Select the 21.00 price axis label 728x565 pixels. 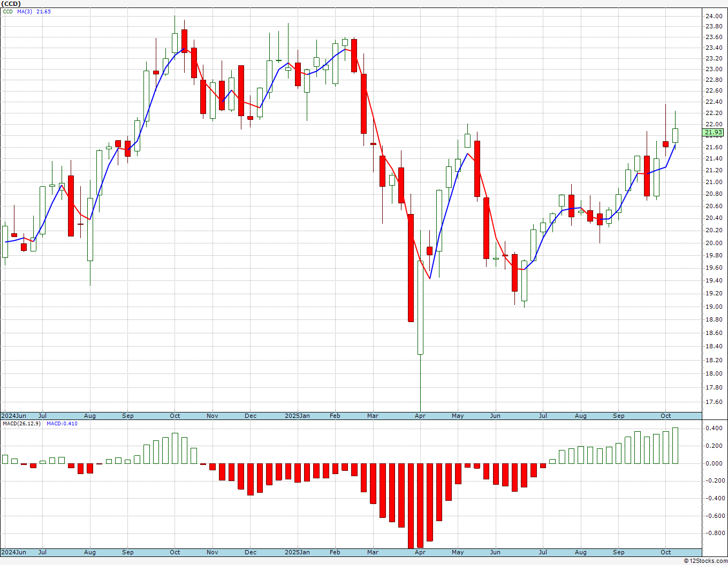713,182
